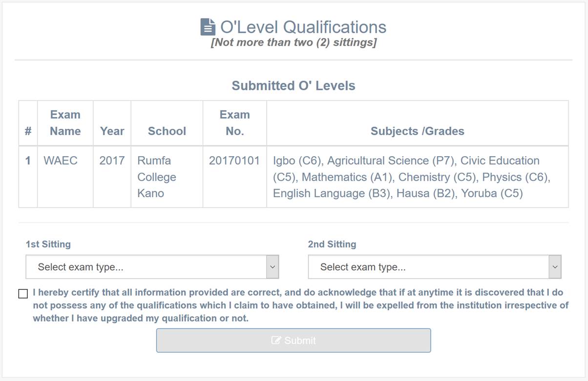
Task: Click the Exam No. column header
Action: pos(234,123)
